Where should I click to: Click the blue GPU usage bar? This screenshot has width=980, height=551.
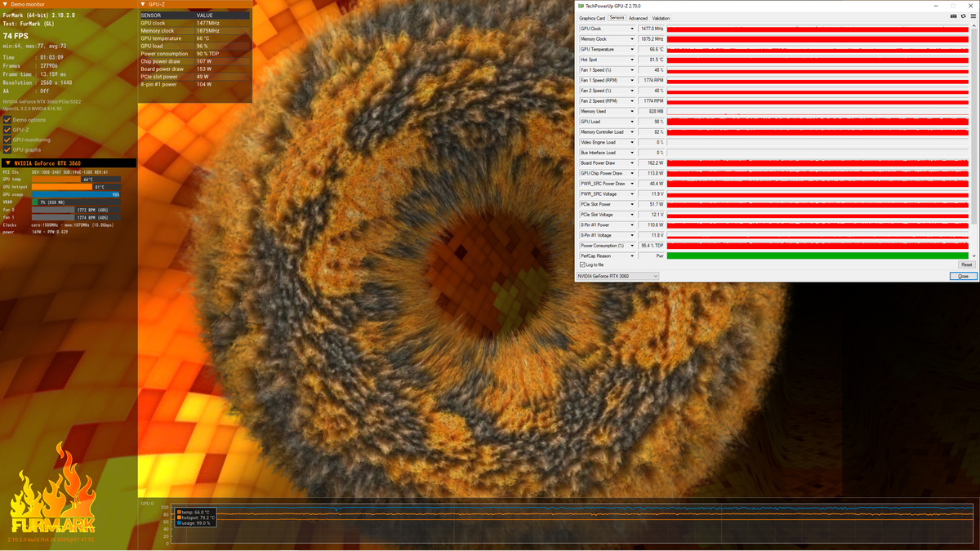pyautogui.click(x=75, y=194)
